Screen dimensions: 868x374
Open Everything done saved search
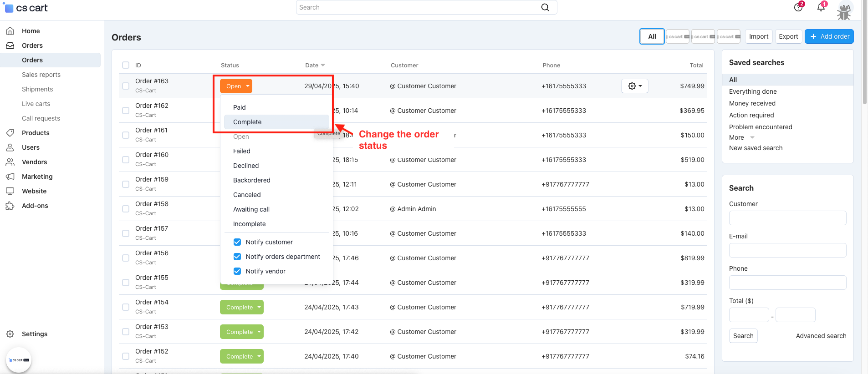coord(753,91)
